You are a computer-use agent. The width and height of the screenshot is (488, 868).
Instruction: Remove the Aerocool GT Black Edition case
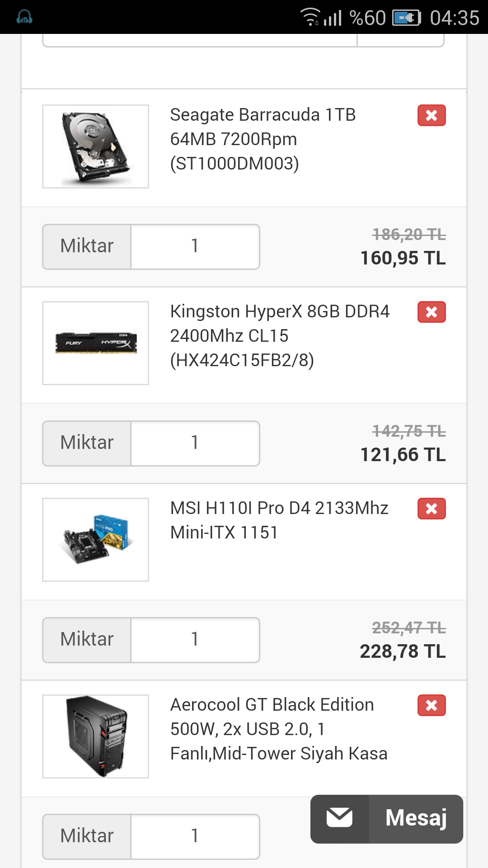tap(432, 705)
